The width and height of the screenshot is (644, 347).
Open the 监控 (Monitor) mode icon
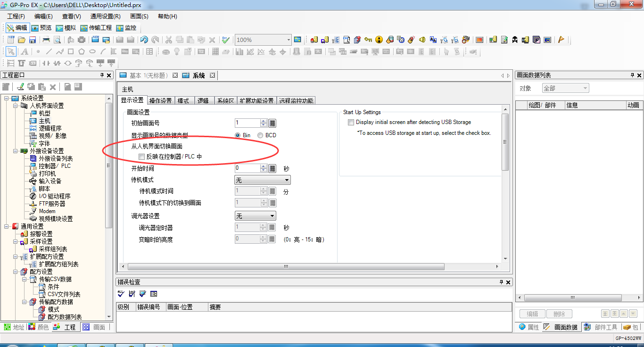[126, 28]
